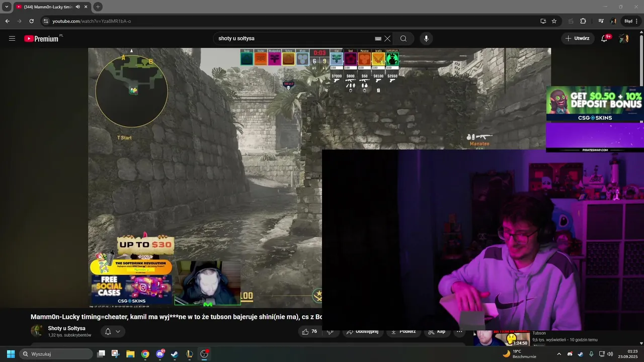Open Discord from the taskbar

pyautogui.click(x=160, y=354)
